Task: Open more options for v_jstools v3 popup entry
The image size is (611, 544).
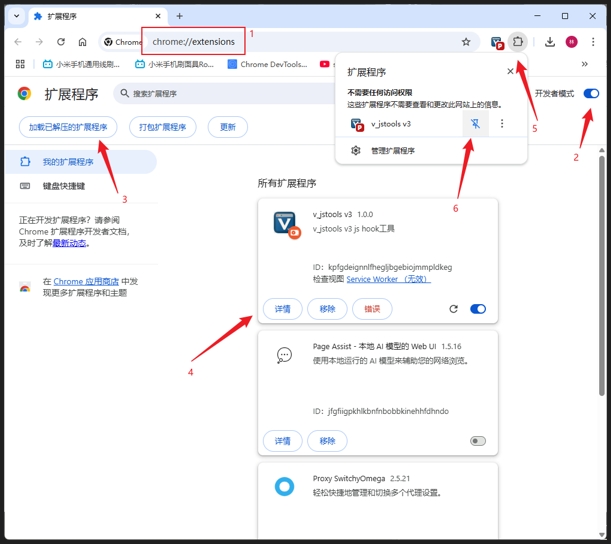Action: coord(502,124)
